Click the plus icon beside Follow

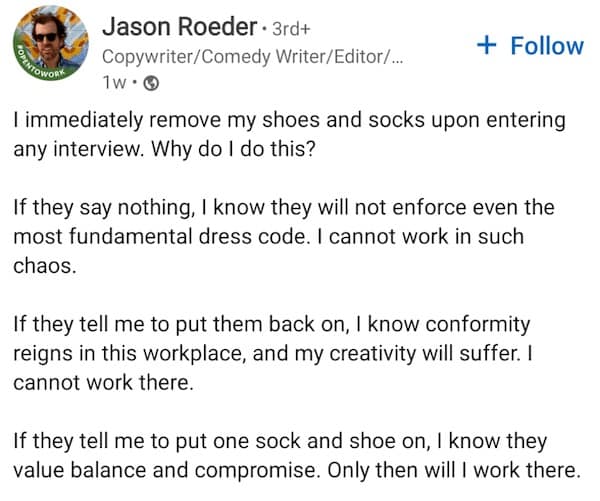click(487, 45)
